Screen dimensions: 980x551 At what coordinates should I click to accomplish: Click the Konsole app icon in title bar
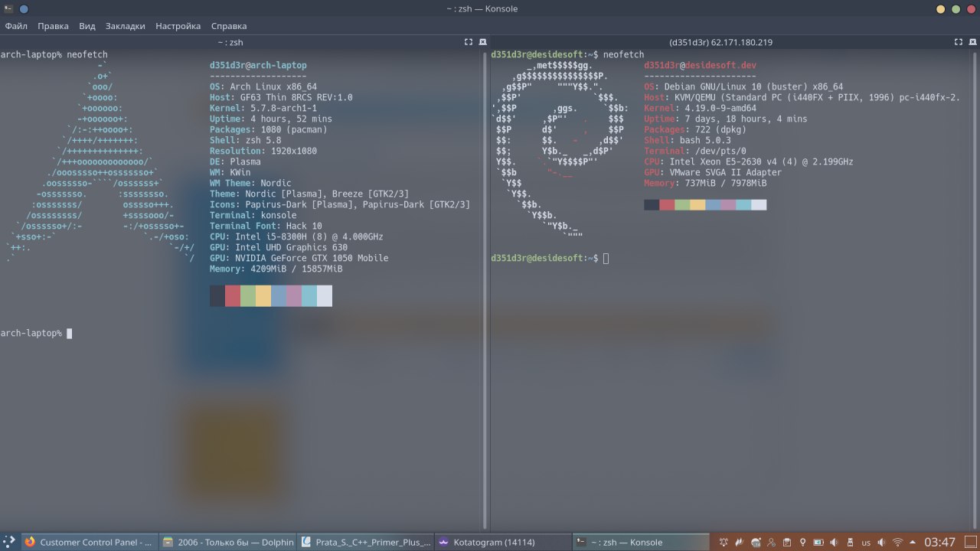[8, 8]
